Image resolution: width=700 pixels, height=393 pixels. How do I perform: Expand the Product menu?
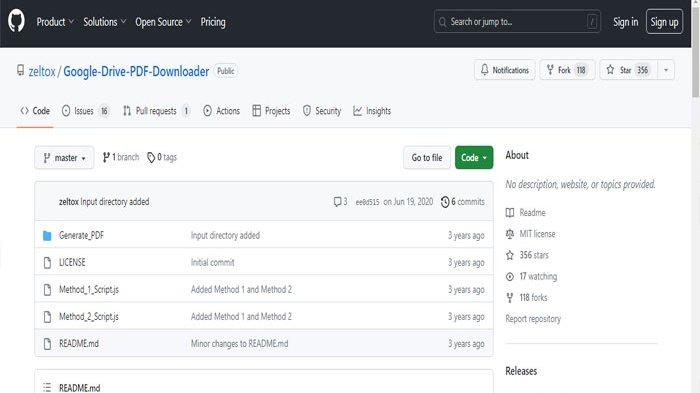click(55, 22)
